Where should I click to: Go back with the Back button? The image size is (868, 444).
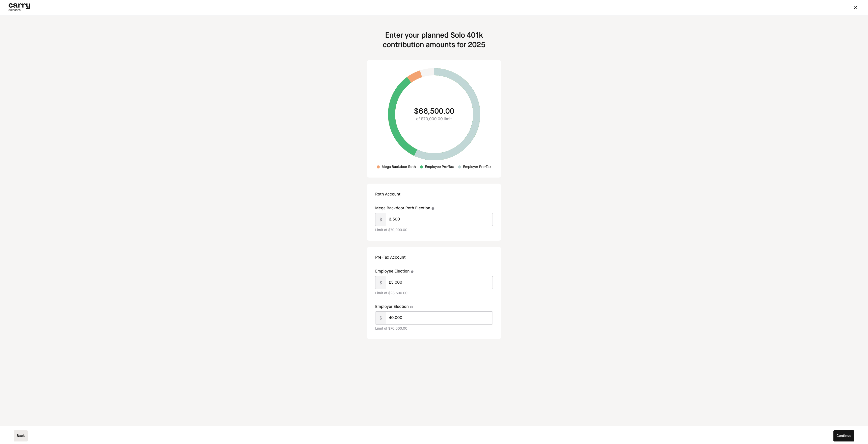[20, 436]
